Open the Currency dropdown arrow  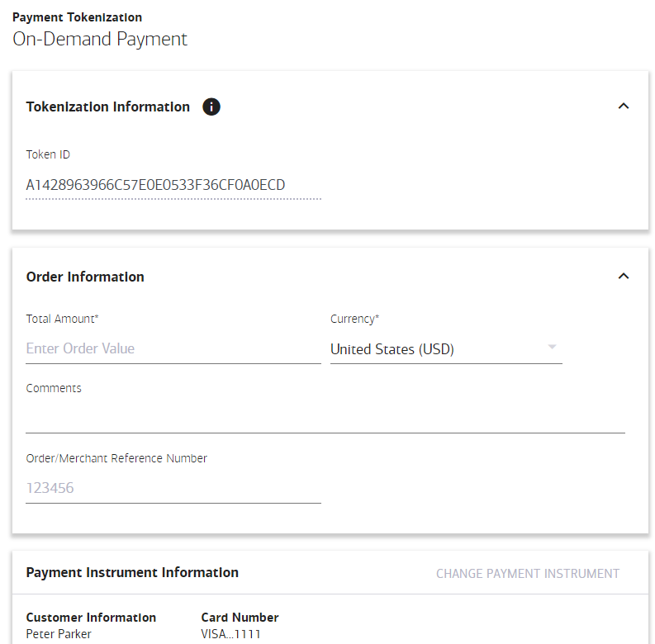(552, 348)
